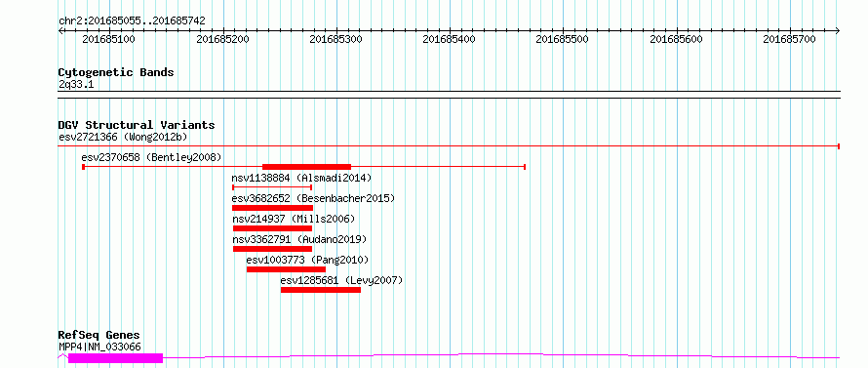Viewport: 868px width, 368px height.
Task: Click the DGV Structural Variants track title
Action: tap(137, 125)
